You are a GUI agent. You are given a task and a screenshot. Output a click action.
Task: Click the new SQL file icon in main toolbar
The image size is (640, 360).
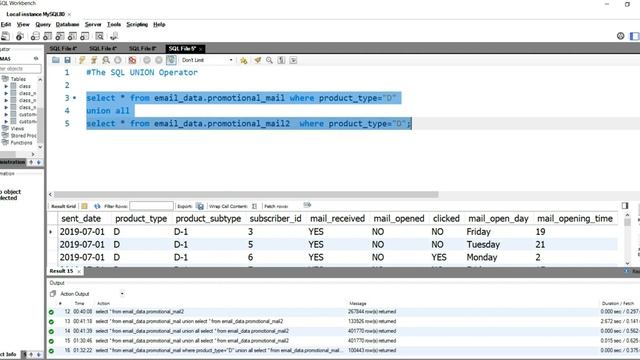point(5,36)
